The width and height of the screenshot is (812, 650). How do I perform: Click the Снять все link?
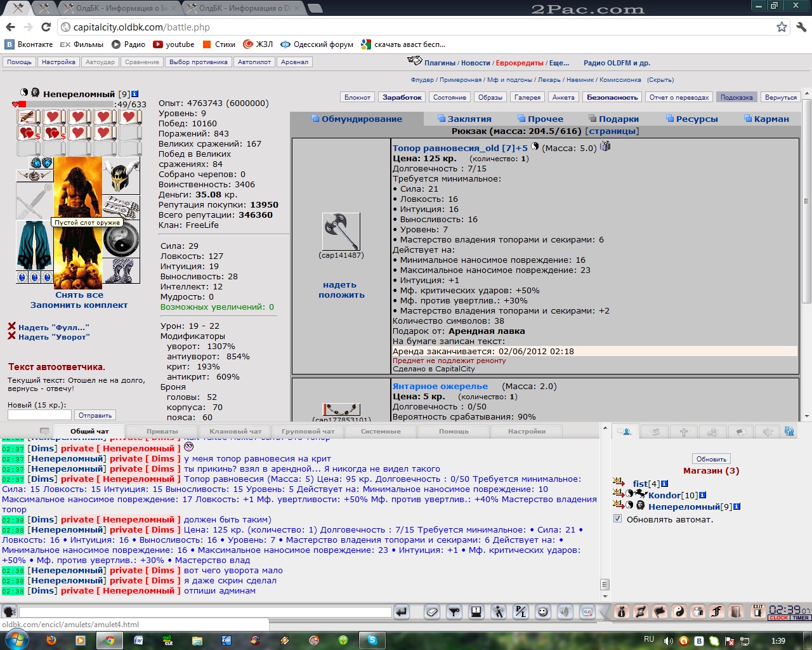coord(79,295)
